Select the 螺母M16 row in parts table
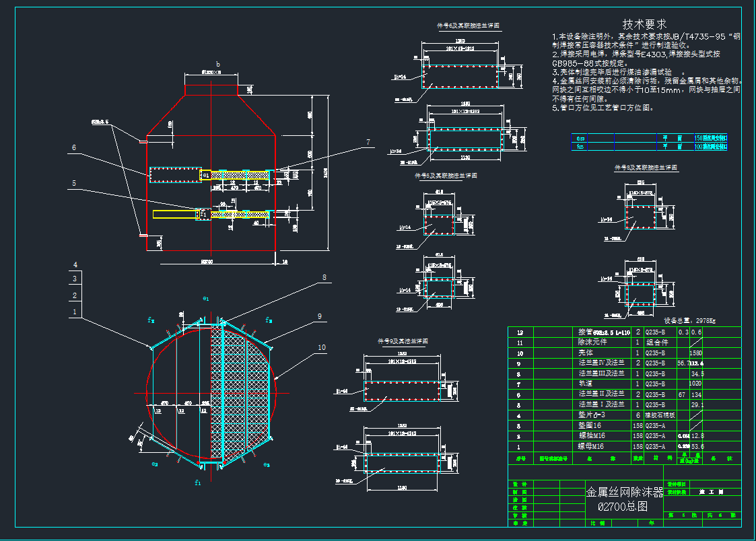Screen dimensions: 756x541 591,446
